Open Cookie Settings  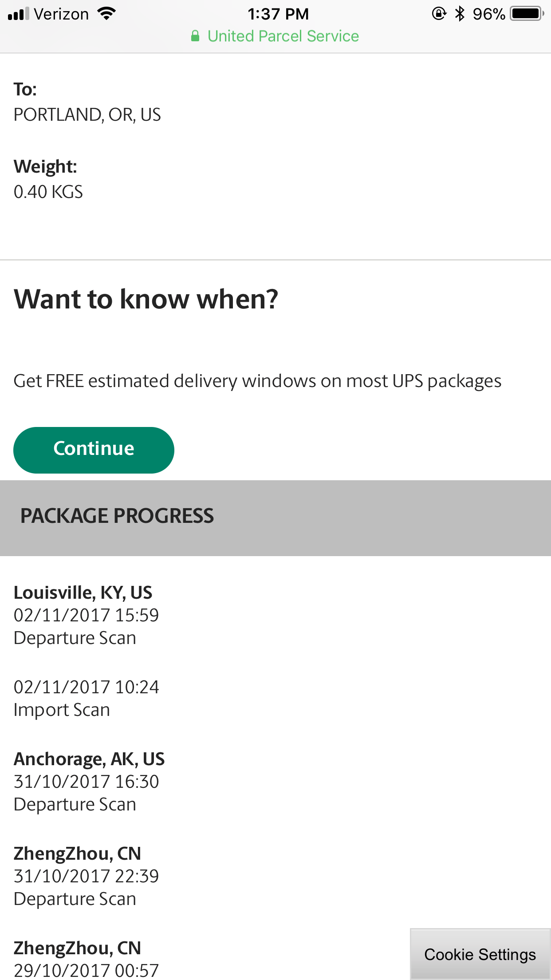coord(480,954)
